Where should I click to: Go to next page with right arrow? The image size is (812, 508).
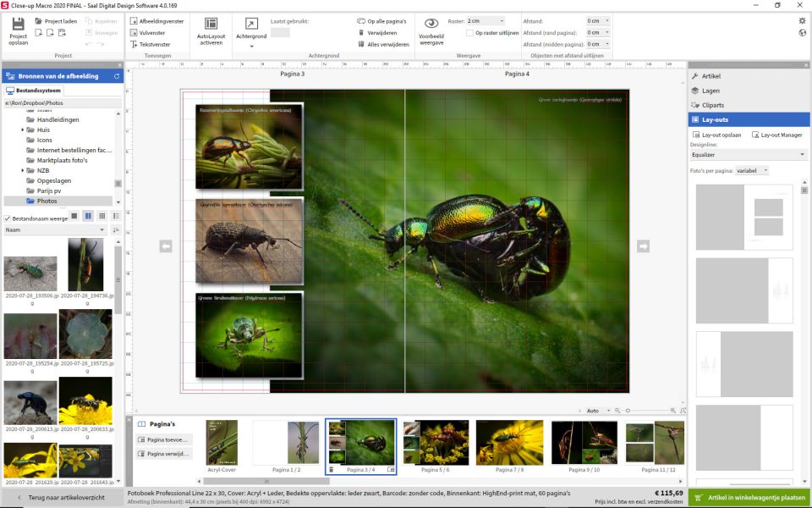pos(643,246)
